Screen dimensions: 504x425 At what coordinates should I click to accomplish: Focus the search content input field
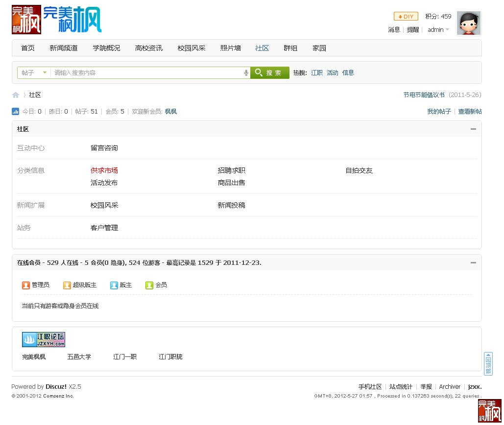point(147,73)
